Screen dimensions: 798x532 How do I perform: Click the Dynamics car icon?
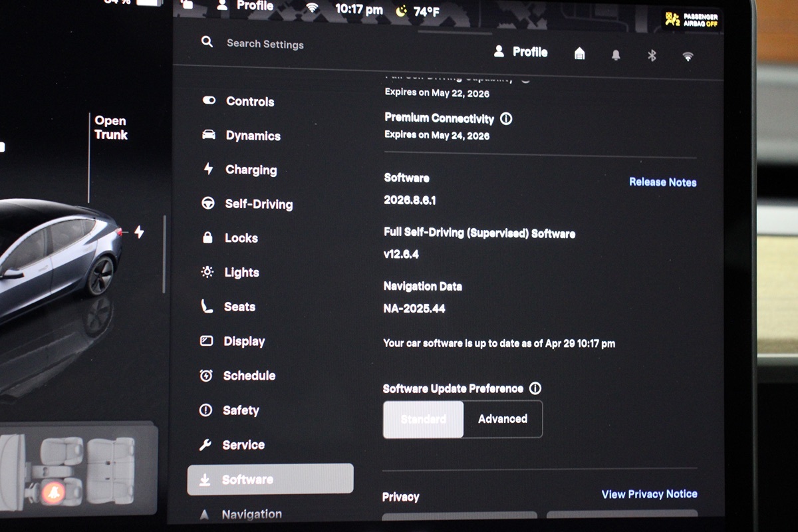pos(209,135)
